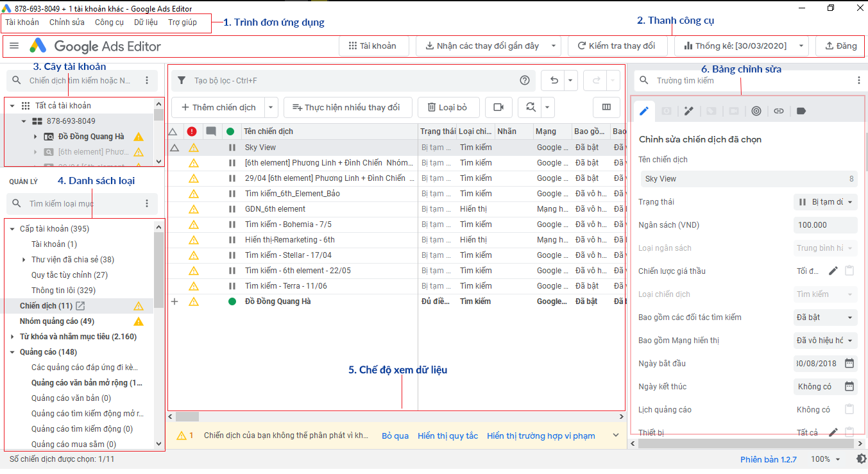Expand Từ khóa và nhắm mục tiêu category
Viewport: 868px width, 474px height.
(x=12, y=337)
